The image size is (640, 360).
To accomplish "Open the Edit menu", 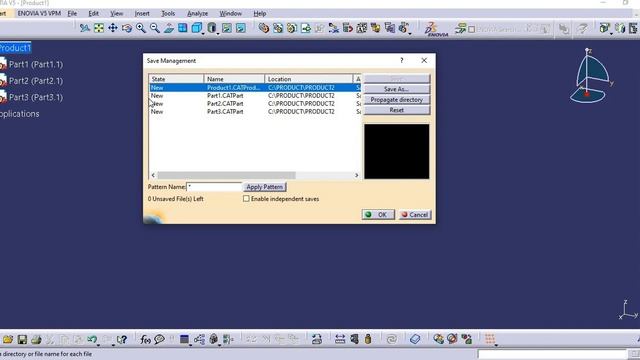I will pos(93,13).
